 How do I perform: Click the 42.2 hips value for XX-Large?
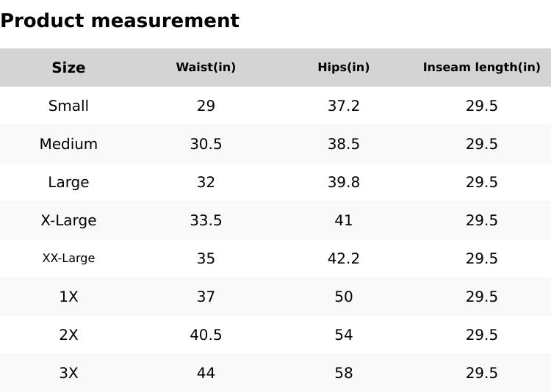tap(343, 258)
